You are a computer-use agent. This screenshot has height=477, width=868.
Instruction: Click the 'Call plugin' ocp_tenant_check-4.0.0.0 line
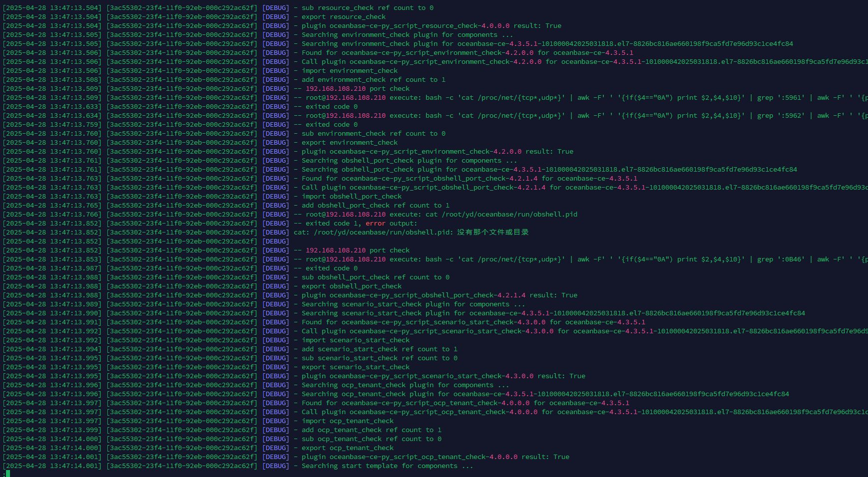point(585,412)
